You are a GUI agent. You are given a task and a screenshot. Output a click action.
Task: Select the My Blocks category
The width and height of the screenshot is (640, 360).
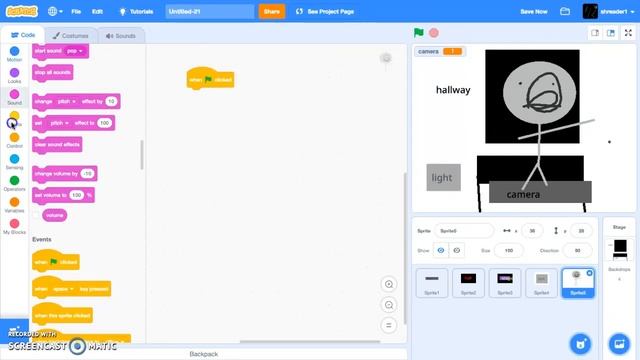14,227
